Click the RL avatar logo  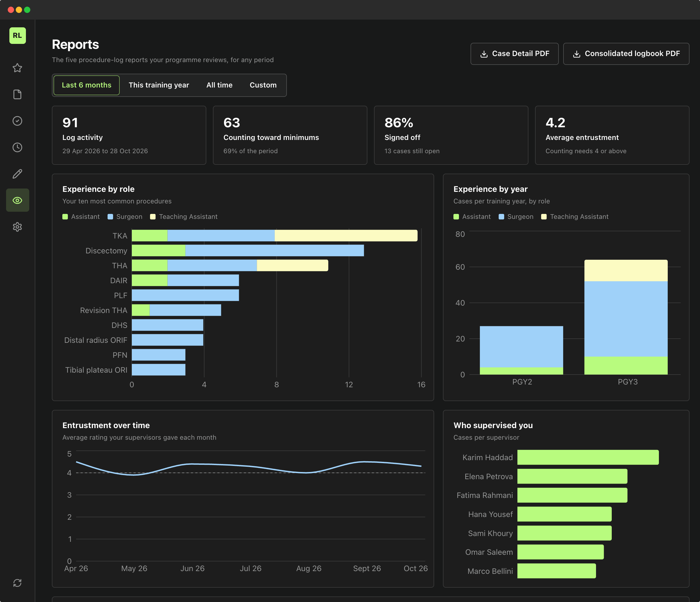point(18,36)
